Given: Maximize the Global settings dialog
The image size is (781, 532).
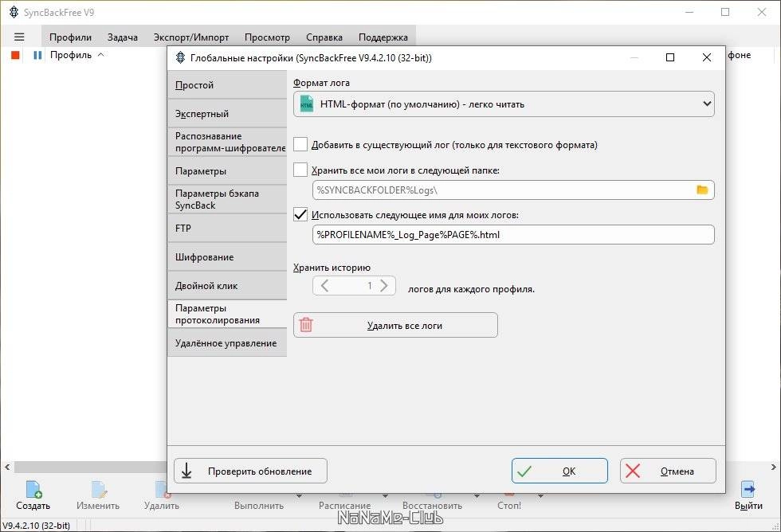Looking at the screenshot, I should pos(670,57).
